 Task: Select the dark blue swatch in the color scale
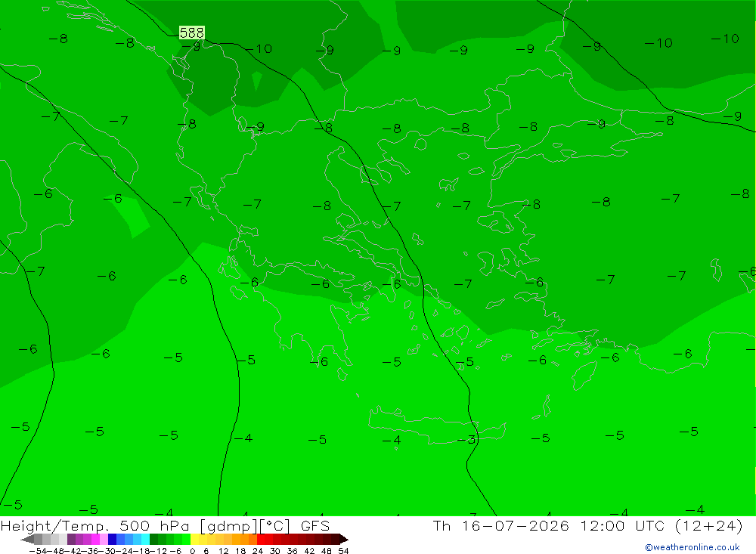[x=112, y=539]
